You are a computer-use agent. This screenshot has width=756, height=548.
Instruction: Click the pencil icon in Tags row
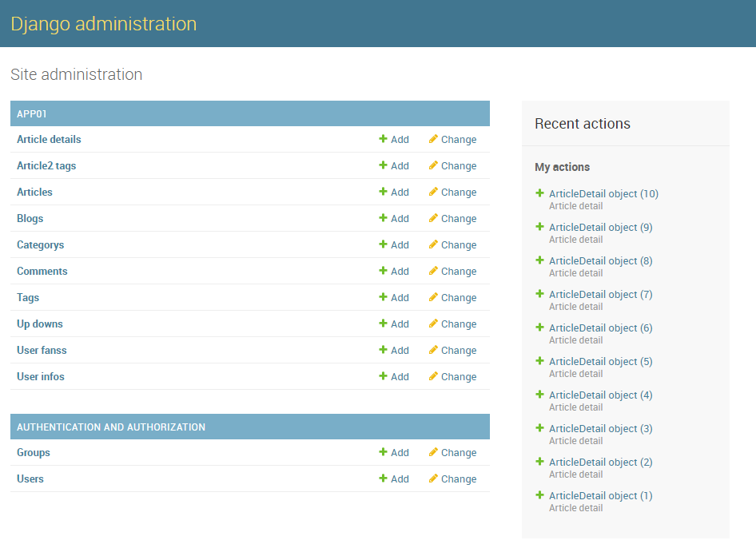point(433,297)
